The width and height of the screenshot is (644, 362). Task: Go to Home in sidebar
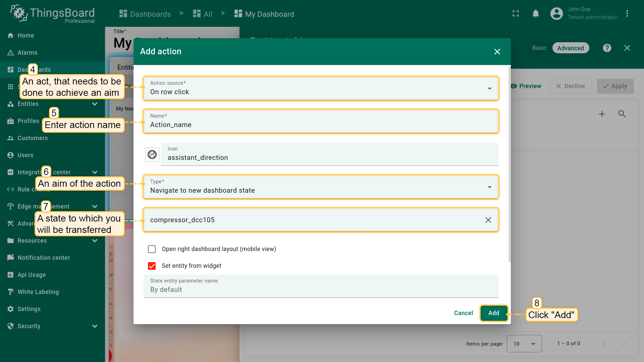click(25, 36)
